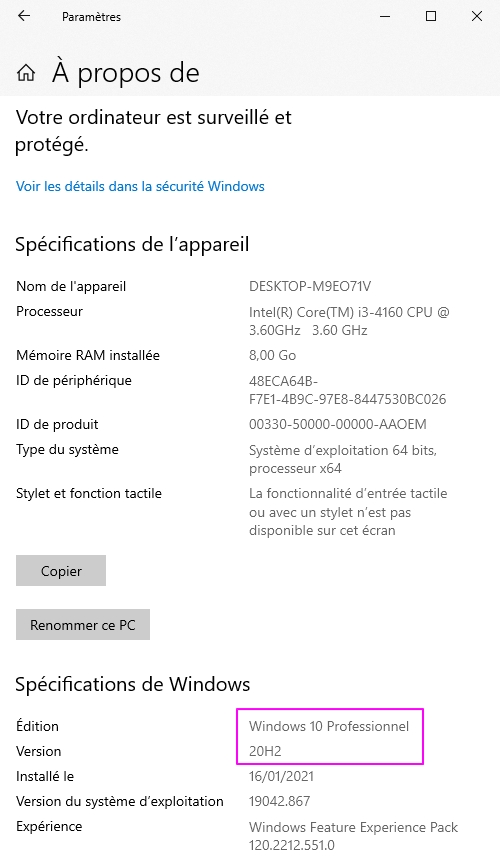The image size is (500, 859).
Task: Click the Spécifications de Windows heading
Action: point(133,684)
